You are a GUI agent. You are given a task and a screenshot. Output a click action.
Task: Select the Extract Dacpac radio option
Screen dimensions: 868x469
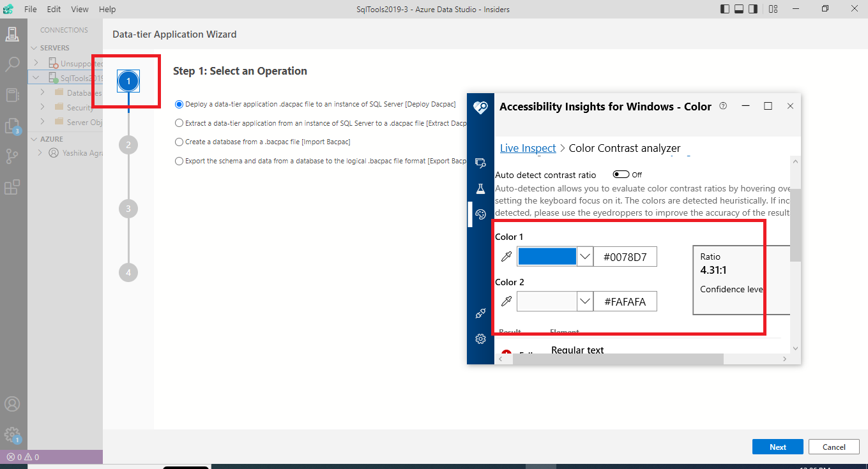click(179, 123)
